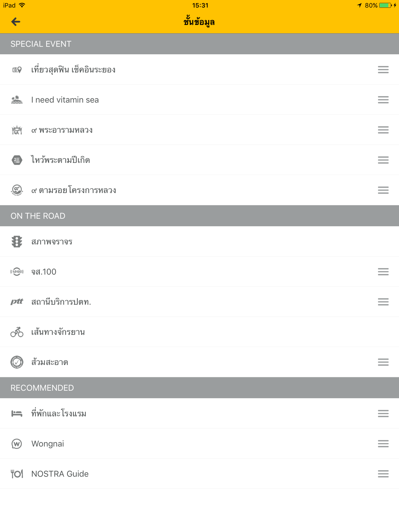The height and width of the screenshot is (532, 399).
Task: Open the สถานีบริการปตท. layer item
Action: pyautogui.click(x=199, y=302)
